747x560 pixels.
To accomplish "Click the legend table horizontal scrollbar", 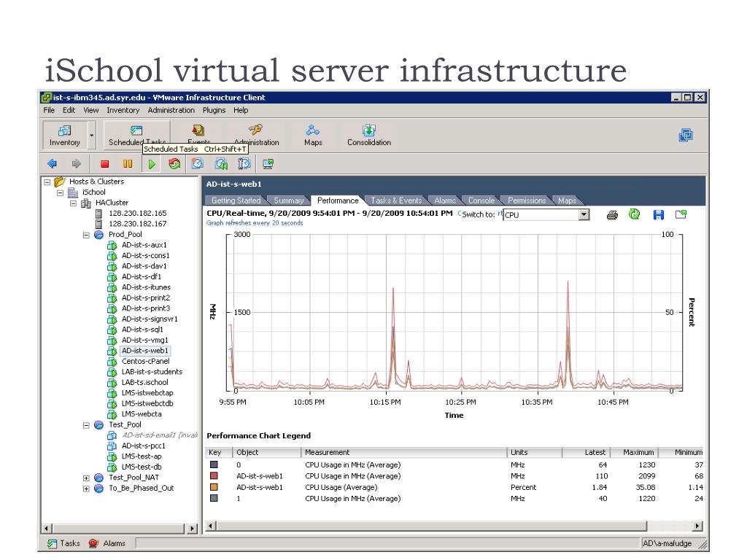I will pos(454,526).
